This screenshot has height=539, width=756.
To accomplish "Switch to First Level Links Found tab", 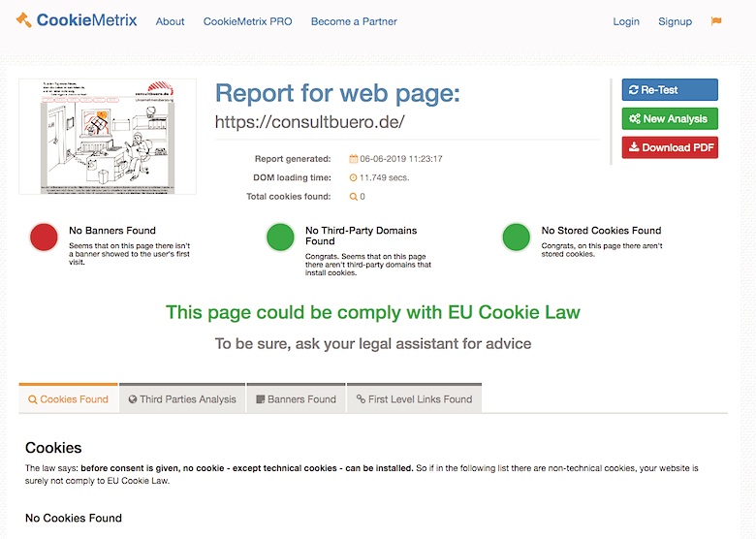I will [x=414, y=398].
